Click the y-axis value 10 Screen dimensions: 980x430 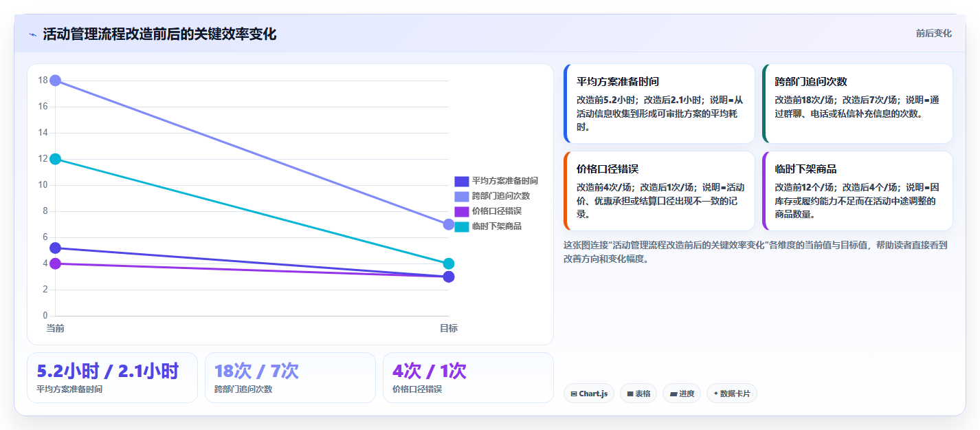click(x=43, y=185)
